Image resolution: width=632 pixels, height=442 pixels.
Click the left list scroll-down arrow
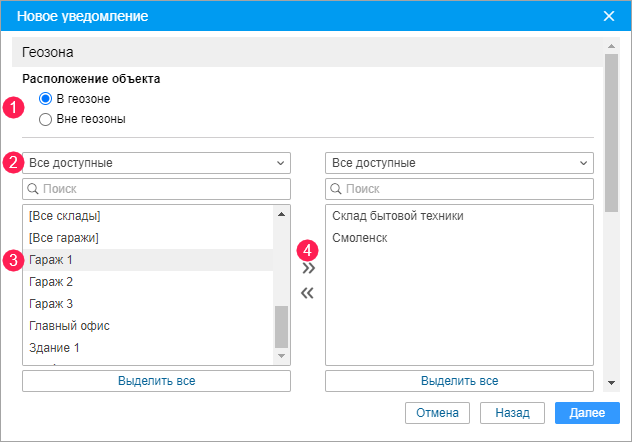(281, 356)
